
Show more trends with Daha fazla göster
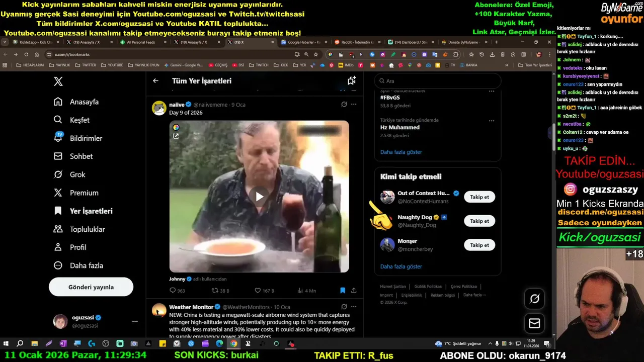[x=401, y=152]
